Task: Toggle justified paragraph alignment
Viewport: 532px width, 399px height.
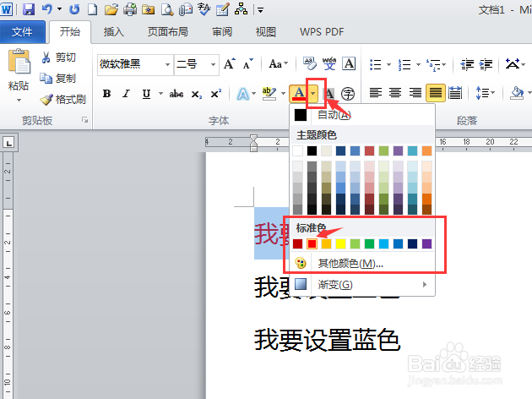Action: [435, 93]
